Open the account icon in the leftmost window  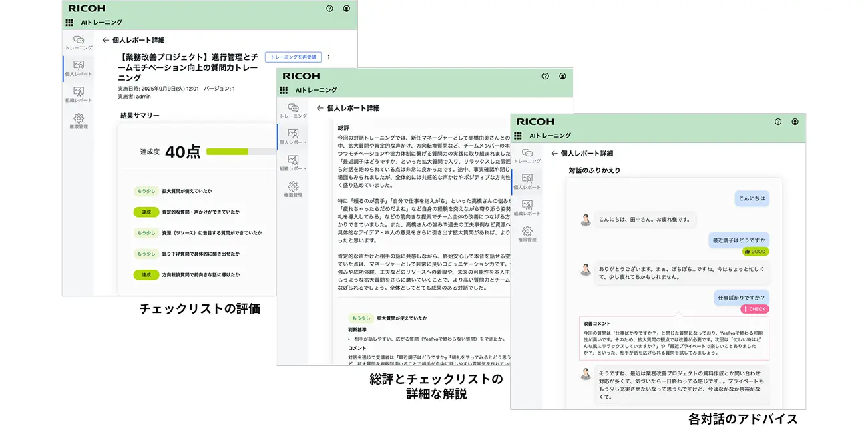346,9
